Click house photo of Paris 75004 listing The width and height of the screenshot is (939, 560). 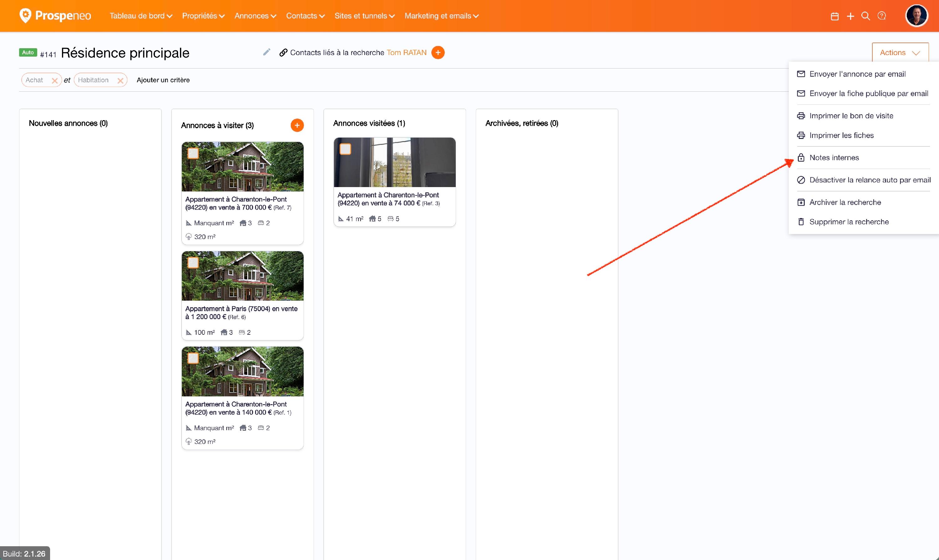[x=242, y=276]
